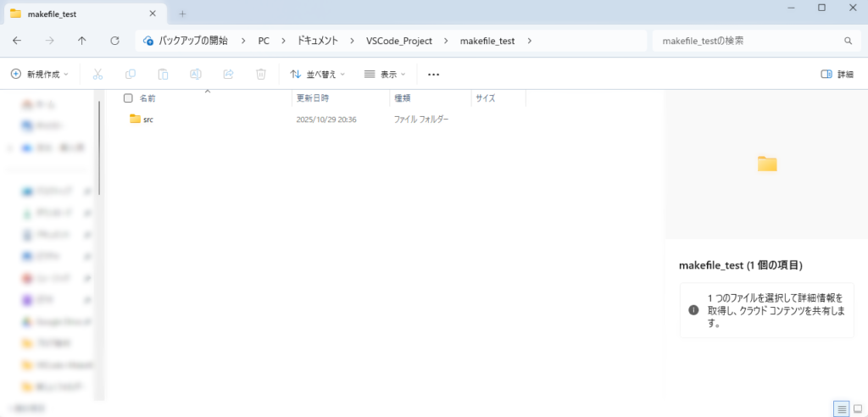Refresh the current folder view
Image resolution: width=868 pixels, height=417 pixels.
click(114, 40)
